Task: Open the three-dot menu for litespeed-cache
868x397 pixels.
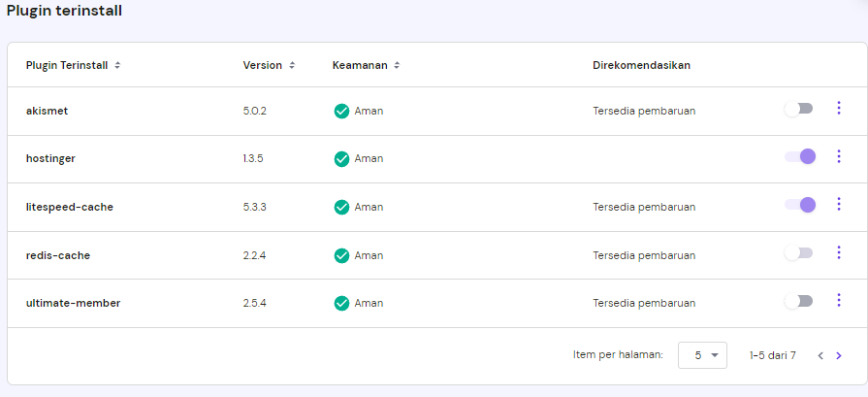Action: [839, 204]
